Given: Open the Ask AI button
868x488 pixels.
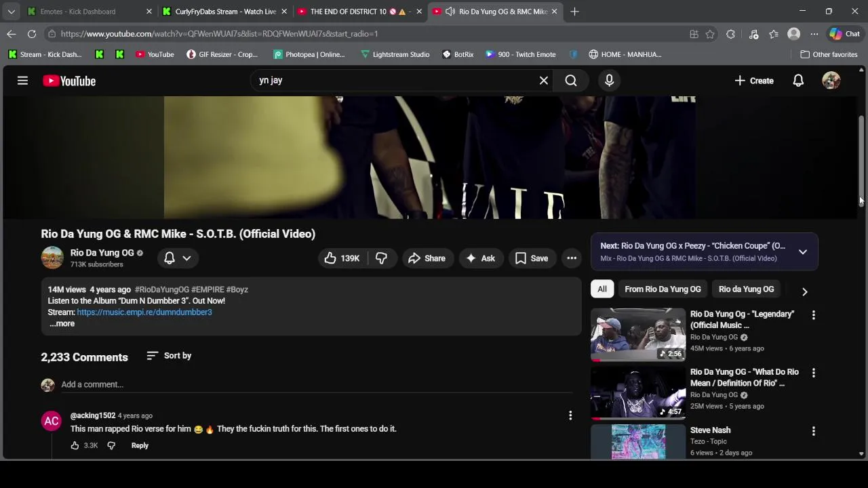Looking at the screenshot, I should [480, 258].
